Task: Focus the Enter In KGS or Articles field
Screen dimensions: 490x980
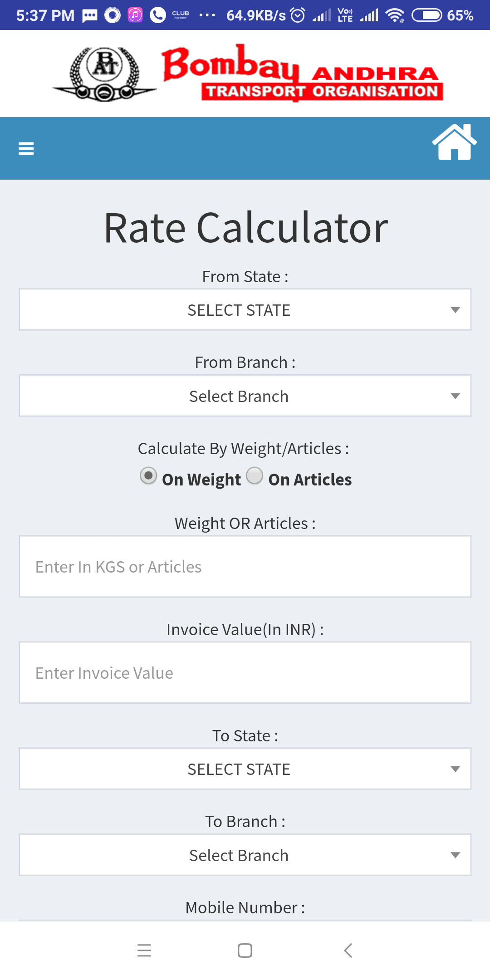Action: 245,567
